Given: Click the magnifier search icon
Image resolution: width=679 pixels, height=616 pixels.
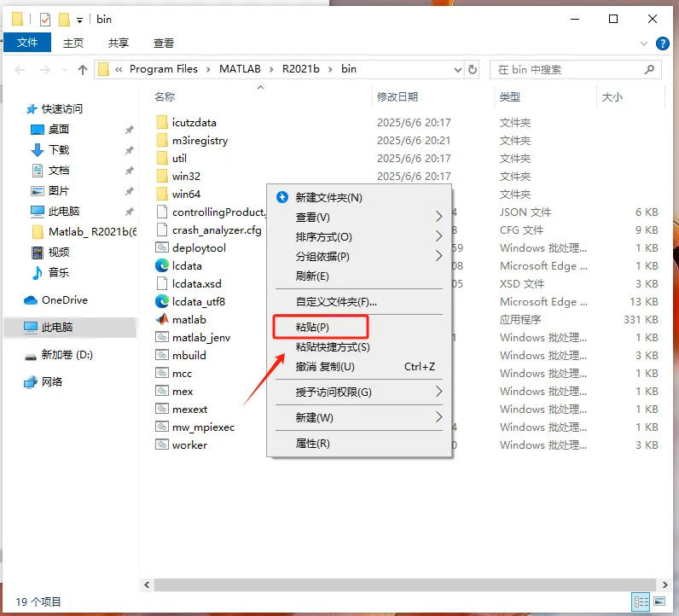Looking at the screenshot, I should pos(649,69).
